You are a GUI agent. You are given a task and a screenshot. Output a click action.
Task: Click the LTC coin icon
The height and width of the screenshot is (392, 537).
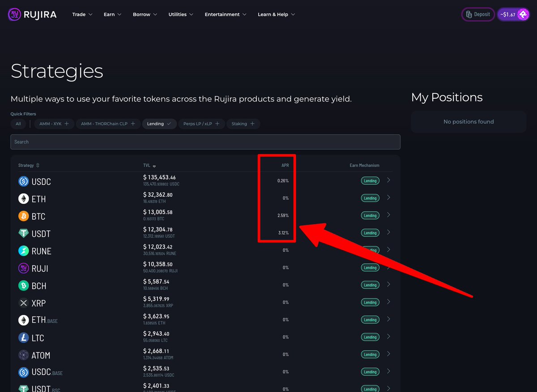(x=23, y=338)
